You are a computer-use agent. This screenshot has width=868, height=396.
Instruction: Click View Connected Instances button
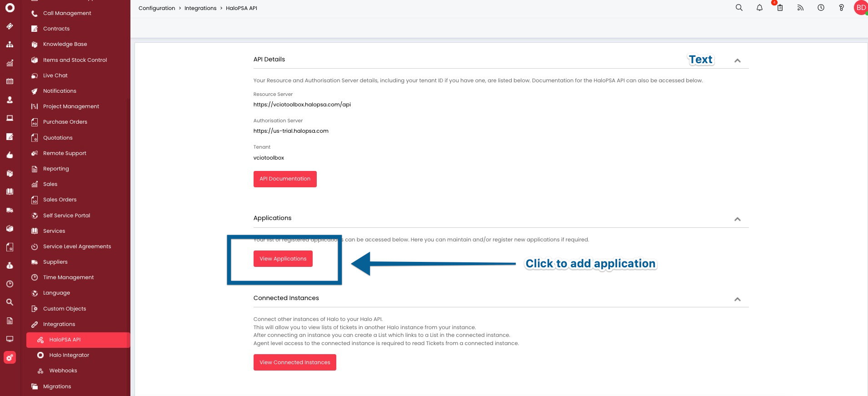294,362
